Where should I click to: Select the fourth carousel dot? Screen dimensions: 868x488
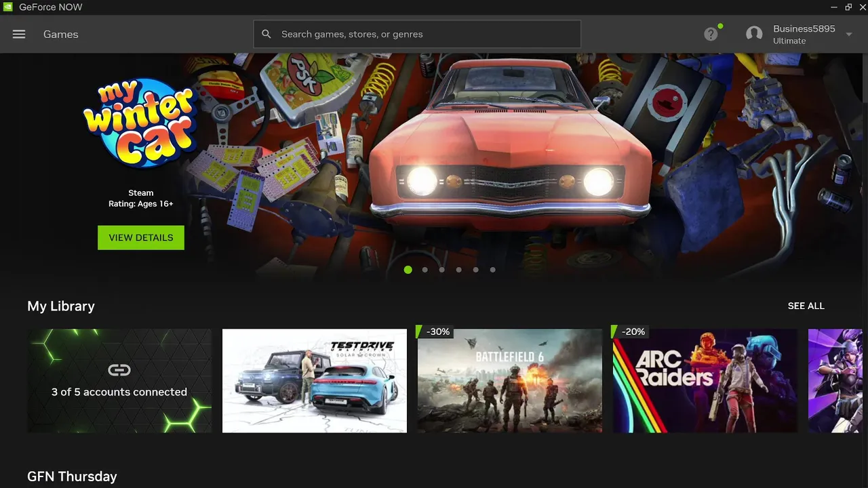point(459,270)
